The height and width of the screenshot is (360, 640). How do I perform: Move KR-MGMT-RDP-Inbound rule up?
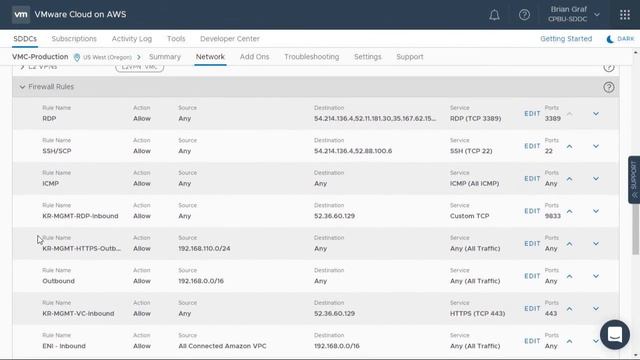click(x=569, y=211)
